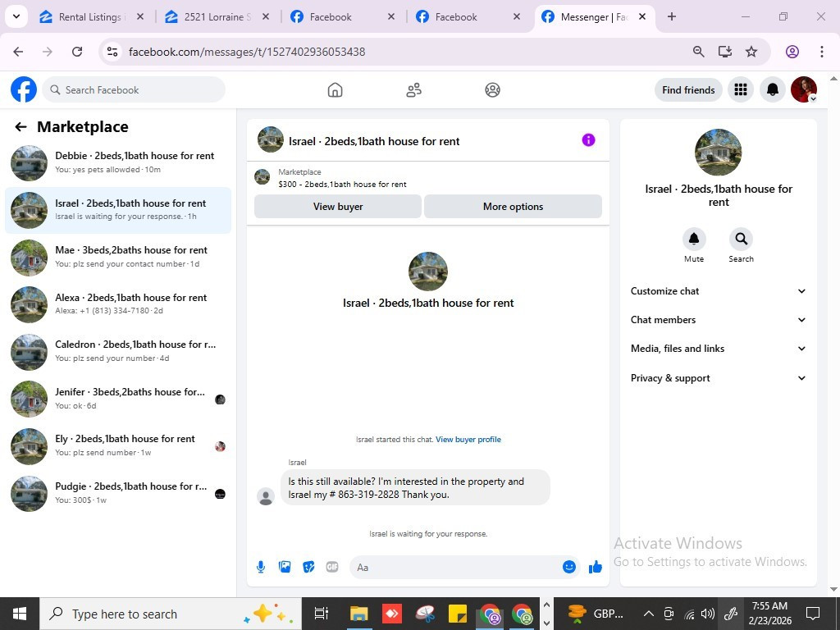Viewport: 840px width, 630px height.
Task: Attach a file with the photo icon
Action: 285,567
